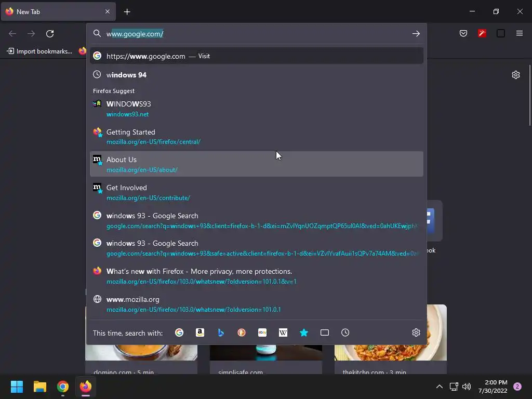Click the network icon in the system tray
This screenshot has width=532, height=399.
point(454,387)
